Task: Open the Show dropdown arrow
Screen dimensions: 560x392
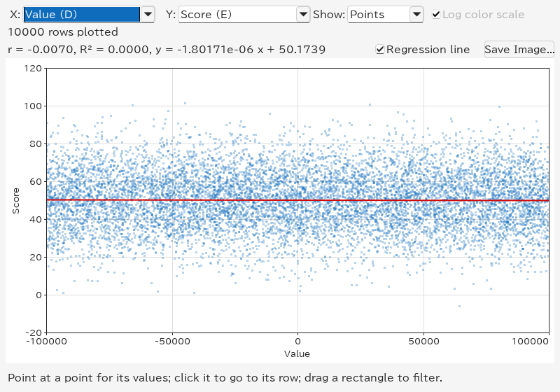Action: coord(416,15)
